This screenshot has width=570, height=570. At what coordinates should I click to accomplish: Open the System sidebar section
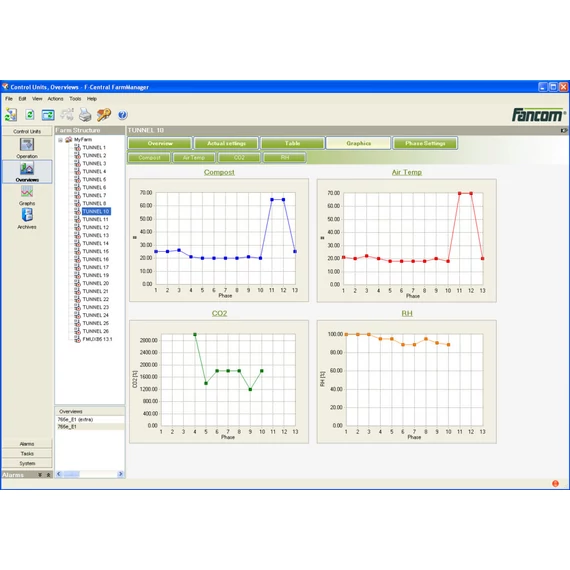point(27,463)
